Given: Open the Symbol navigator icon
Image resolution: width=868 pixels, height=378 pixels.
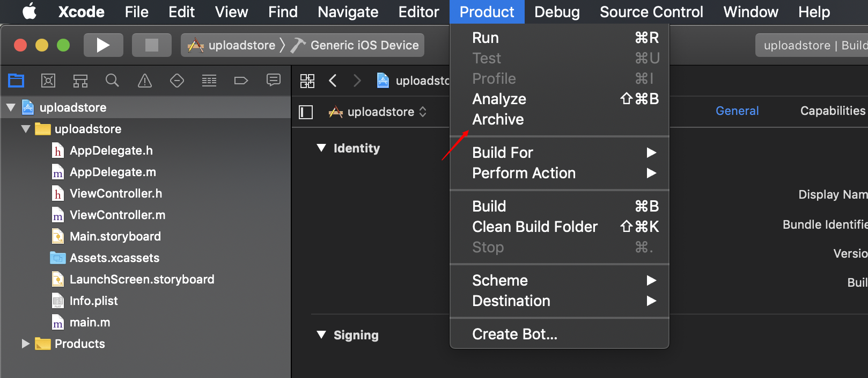Looking at the screenshot, I should pos(80,81).
